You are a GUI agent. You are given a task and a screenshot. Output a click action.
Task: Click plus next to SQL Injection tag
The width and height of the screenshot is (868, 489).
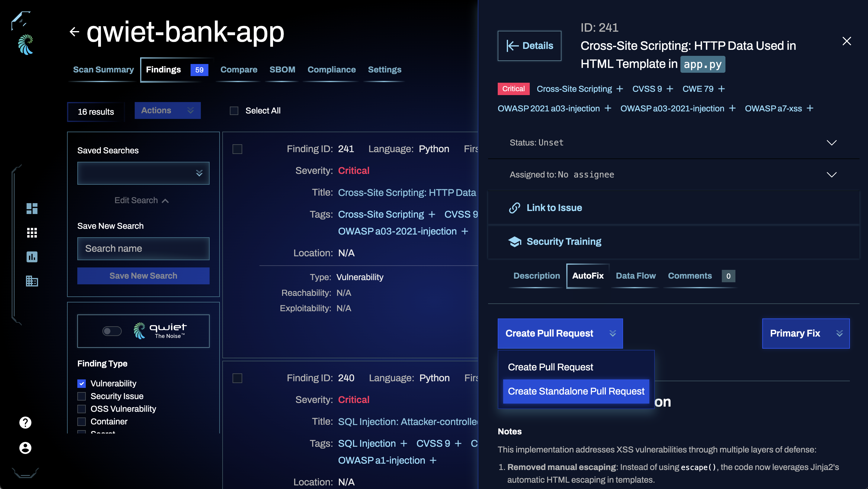[x=404, y=443]
